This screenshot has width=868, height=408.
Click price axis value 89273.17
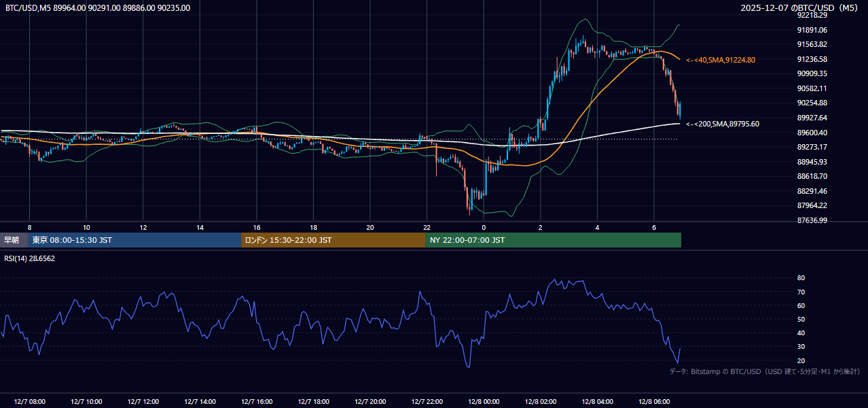(x=812, y=147)
